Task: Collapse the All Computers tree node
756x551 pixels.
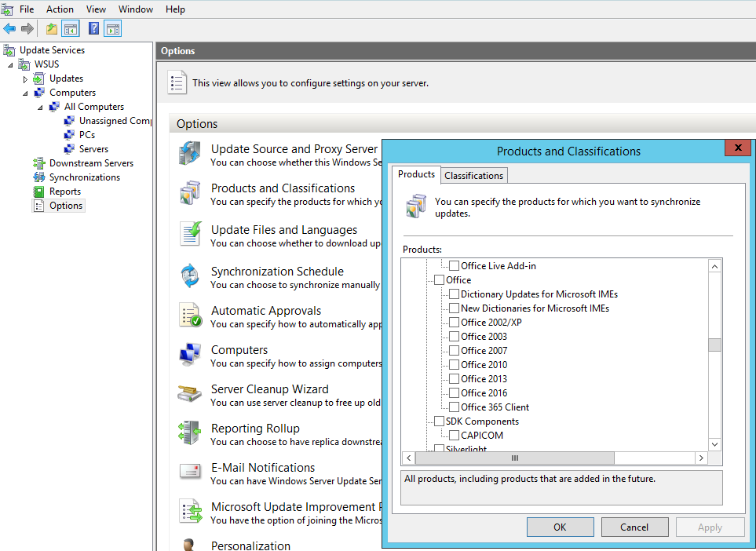Action: pyautogui.click(x=40, y=108)
